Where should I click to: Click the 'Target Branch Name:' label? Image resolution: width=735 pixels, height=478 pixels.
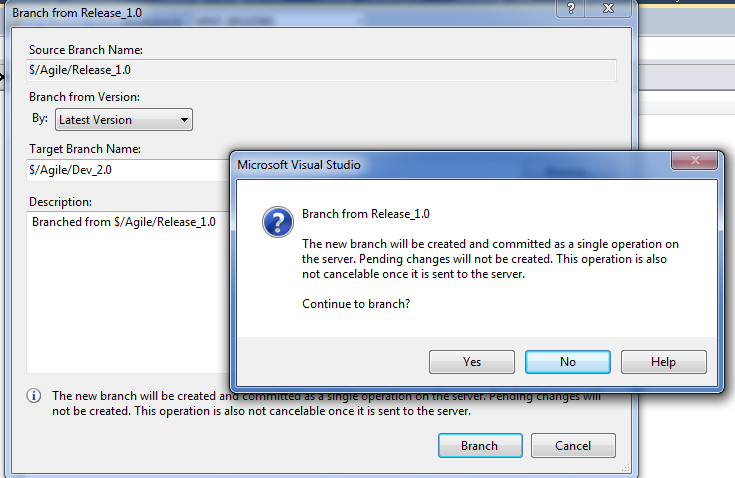(85, 149)
